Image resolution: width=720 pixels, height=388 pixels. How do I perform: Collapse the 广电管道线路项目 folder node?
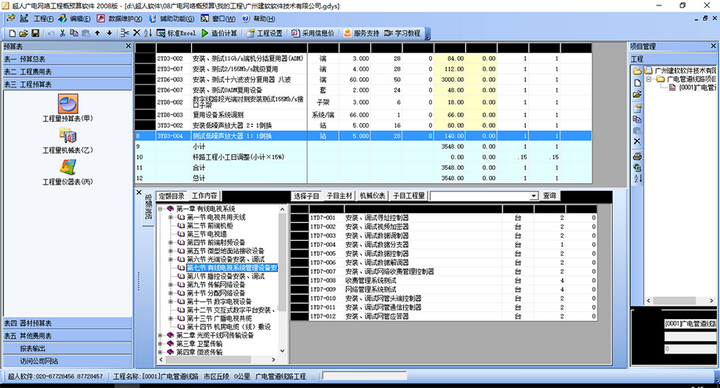pos(649,79)
